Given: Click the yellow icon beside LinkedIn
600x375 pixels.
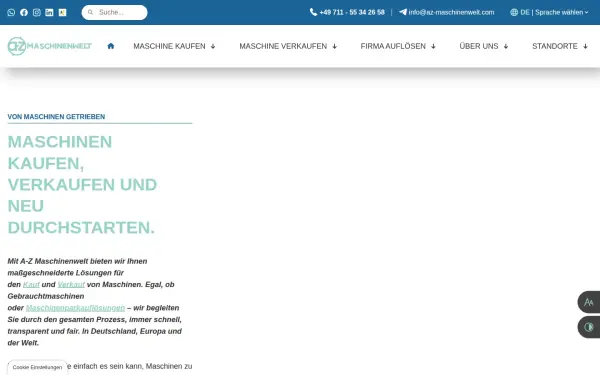Looking at the screenshot, I should (x=62, y=12).
